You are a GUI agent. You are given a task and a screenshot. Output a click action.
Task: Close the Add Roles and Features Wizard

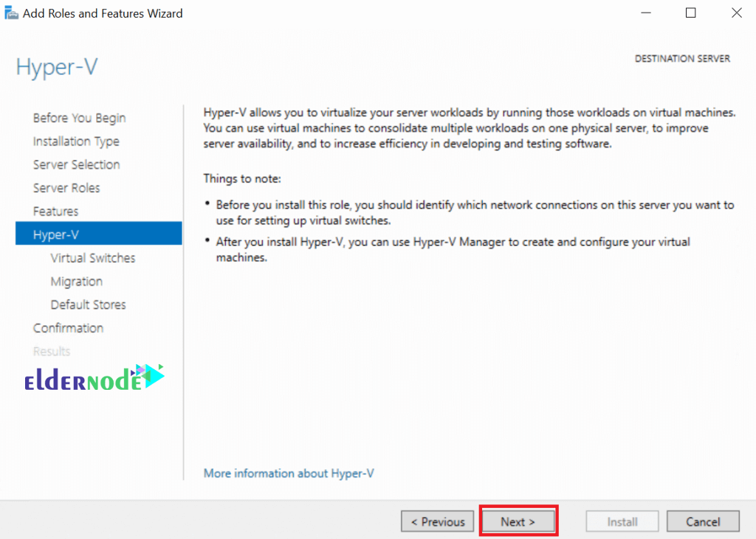(736, 13)
